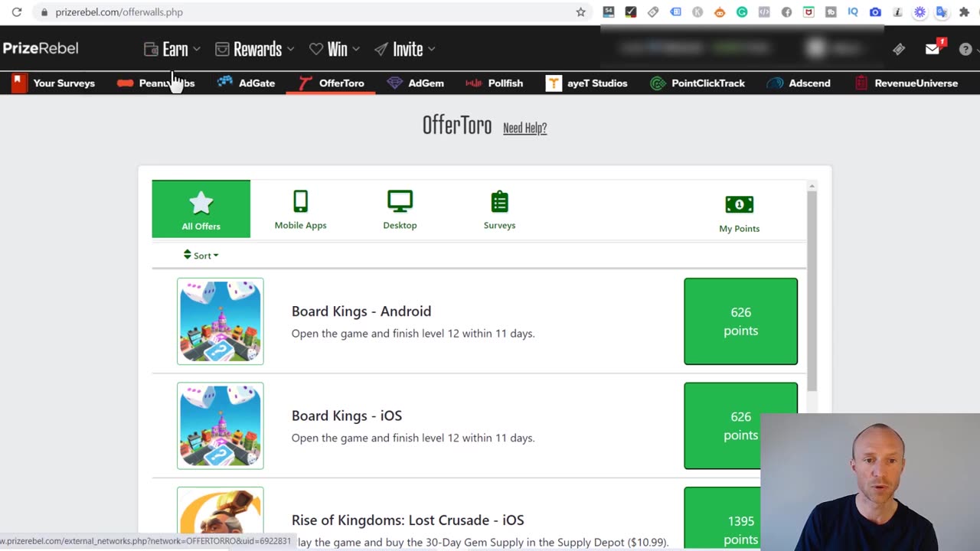
Task: Select the All Offers star filter
Action: point(201,209)
